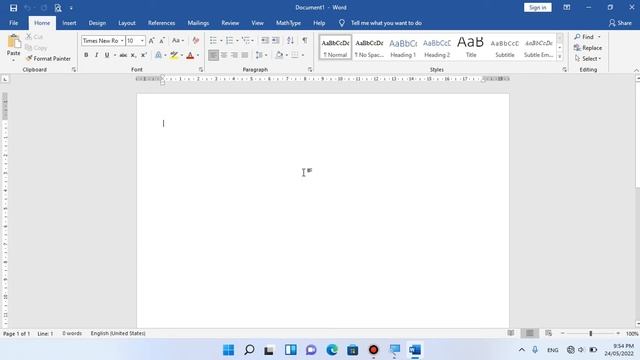Viewport: 640px width, 360px height.
Task: Open Microsoft Edge from taskbar
Action: pyautogui.click(x=332, y=350)
